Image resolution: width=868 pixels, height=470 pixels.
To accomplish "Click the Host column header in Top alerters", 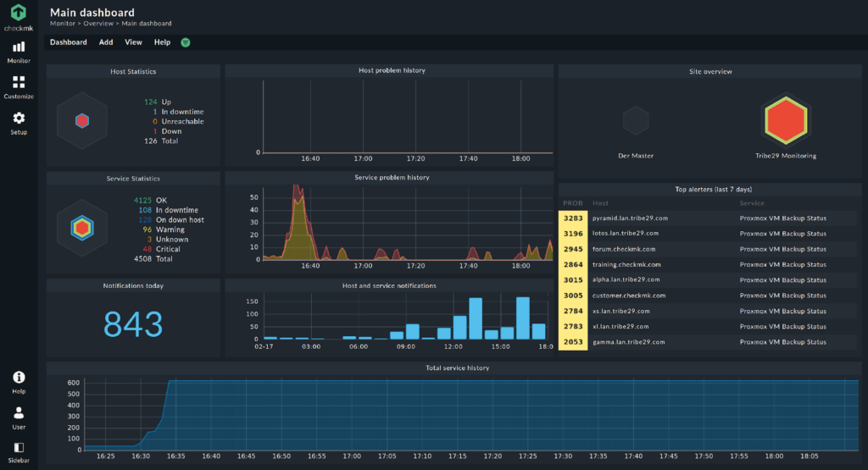I will point(600,203).
